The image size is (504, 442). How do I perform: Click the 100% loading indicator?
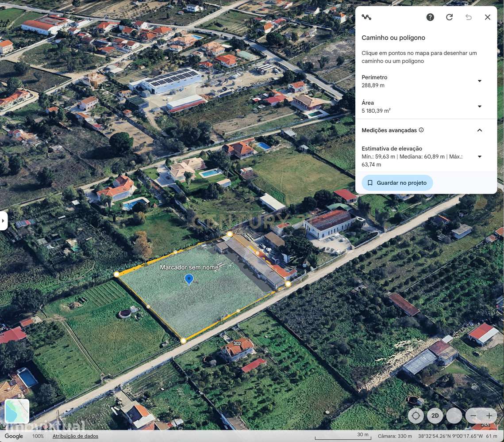[38, 436]
